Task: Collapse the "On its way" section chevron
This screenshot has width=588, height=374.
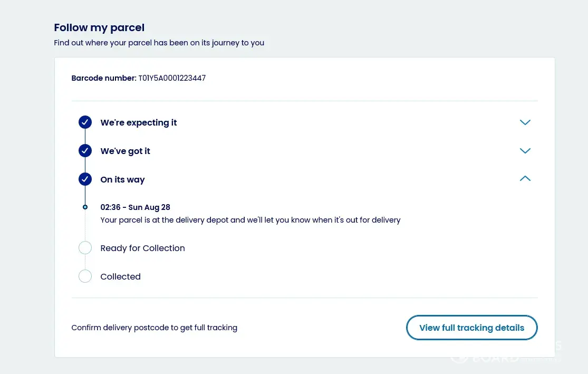Action: click(525, 179)
